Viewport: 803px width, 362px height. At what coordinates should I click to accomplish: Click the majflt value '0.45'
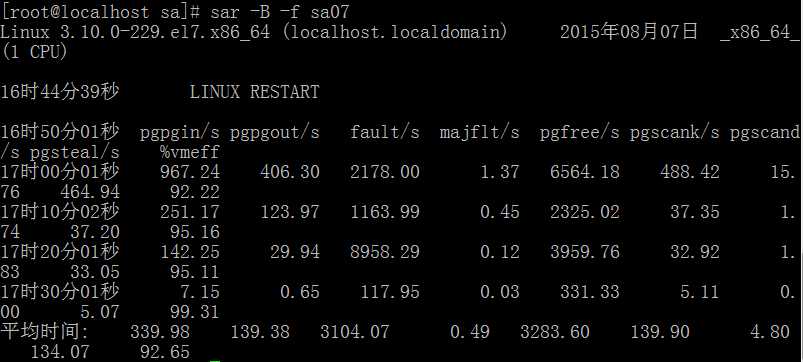pos(500,212)
